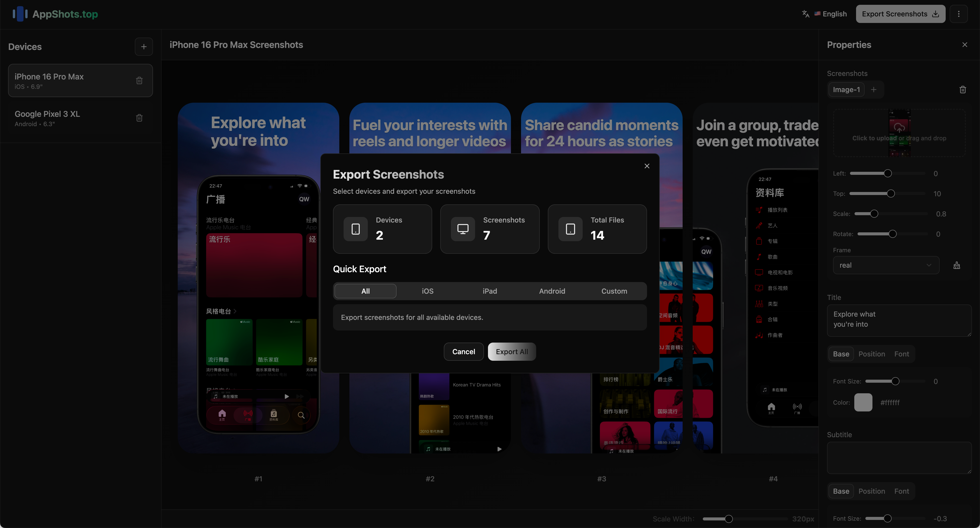Open the three-dot more options menu
980x528 pixels.
click(x=958, y=14)
